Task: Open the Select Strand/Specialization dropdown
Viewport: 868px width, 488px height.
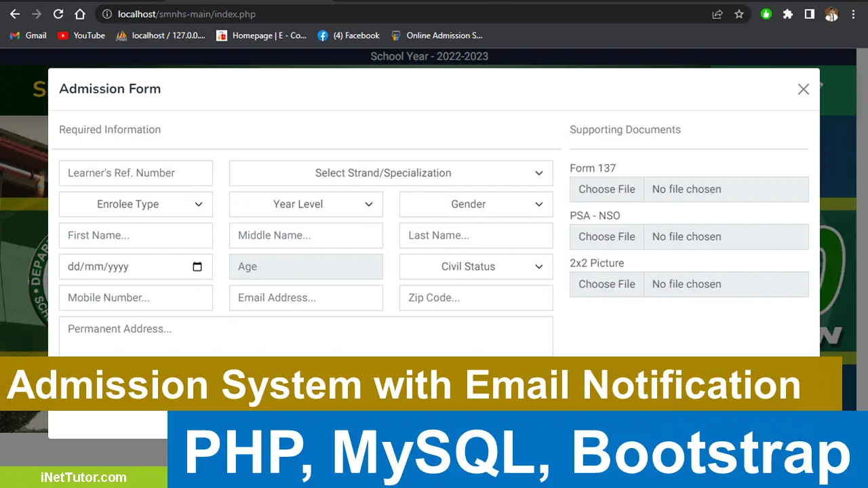Action: [x=391, y=173]
